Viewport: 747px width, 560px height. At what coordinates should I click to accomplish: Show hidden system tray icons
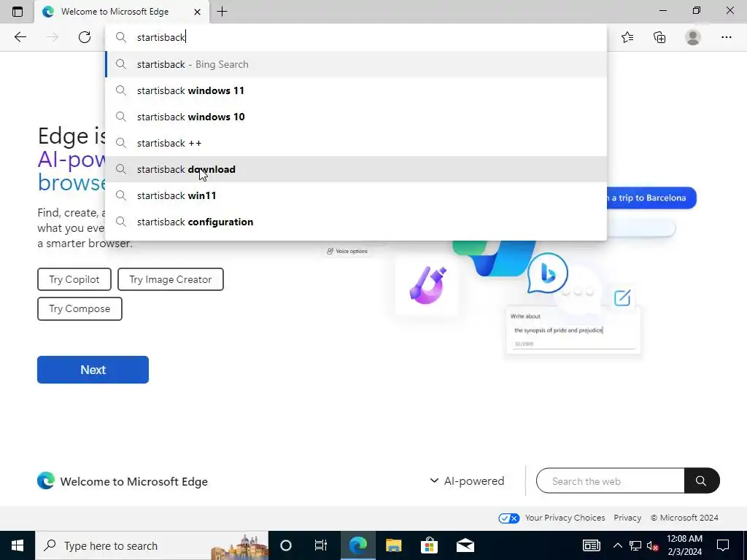point(617,545)
